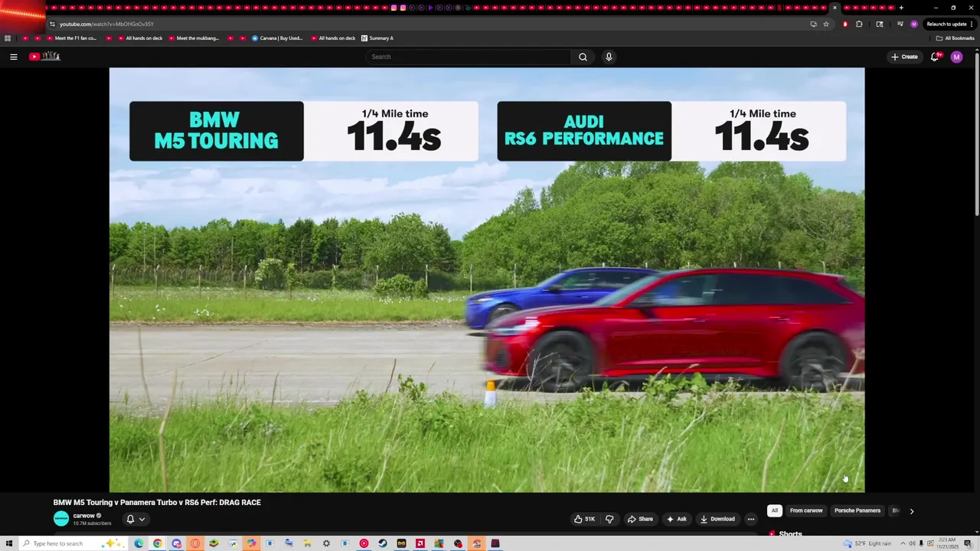Select the From carwow filter chip
980x551 pixels.
[806, 510]
